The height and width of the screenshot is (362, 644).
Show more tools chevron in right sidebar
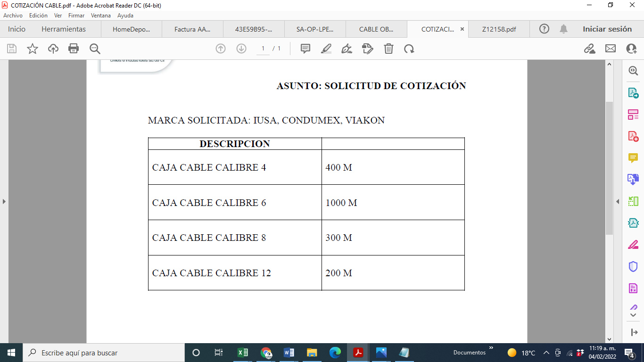click(633, 315)
